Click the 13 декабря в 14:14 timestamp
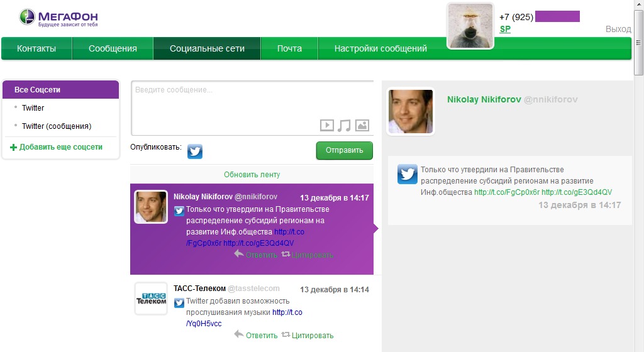The width and height of the screenshot is (644, 352). tap(335, 290)
